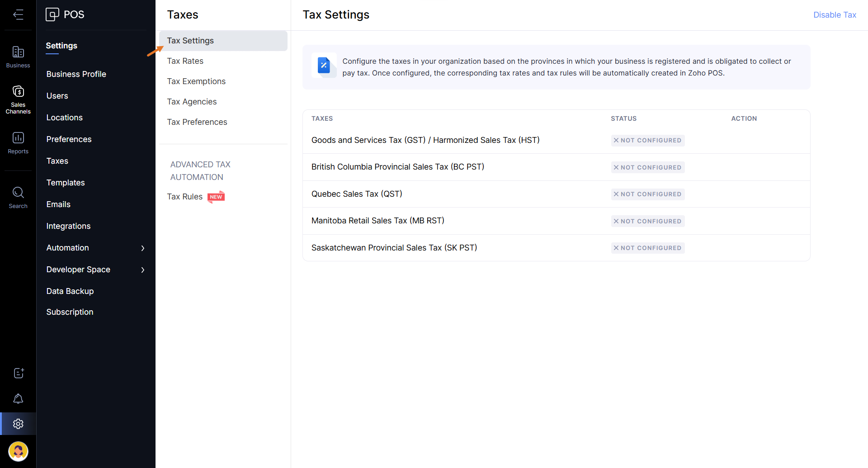Open the Reports icon
This screenshot has width=868, height=468.
18,142
